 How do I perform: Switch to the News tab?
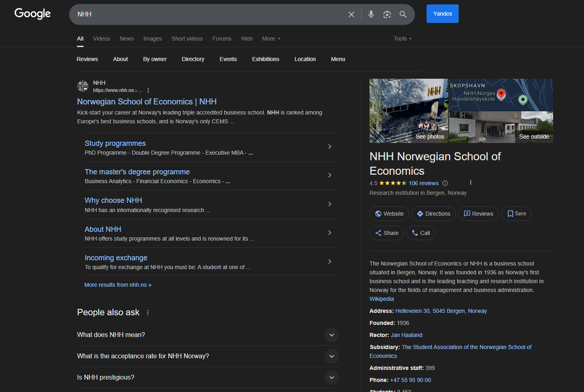pos(127,39)
